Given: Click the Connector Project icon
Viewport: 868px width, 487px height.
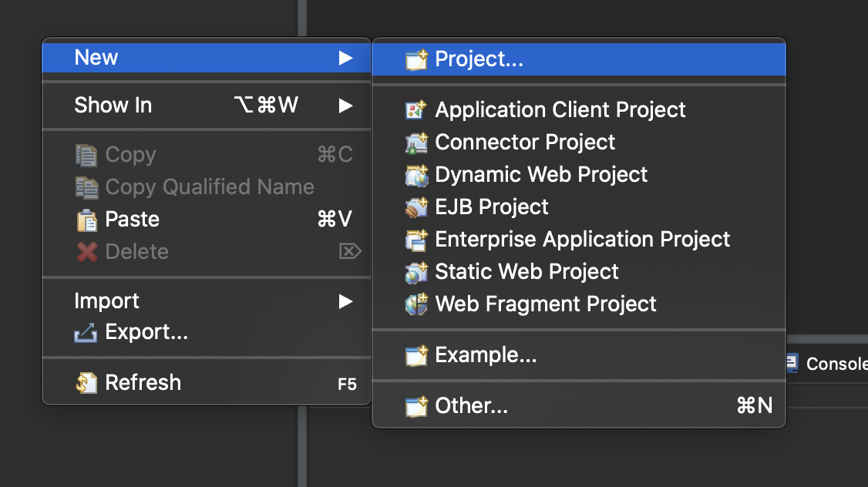Looking at the screenshot, I should coord(416,143).
